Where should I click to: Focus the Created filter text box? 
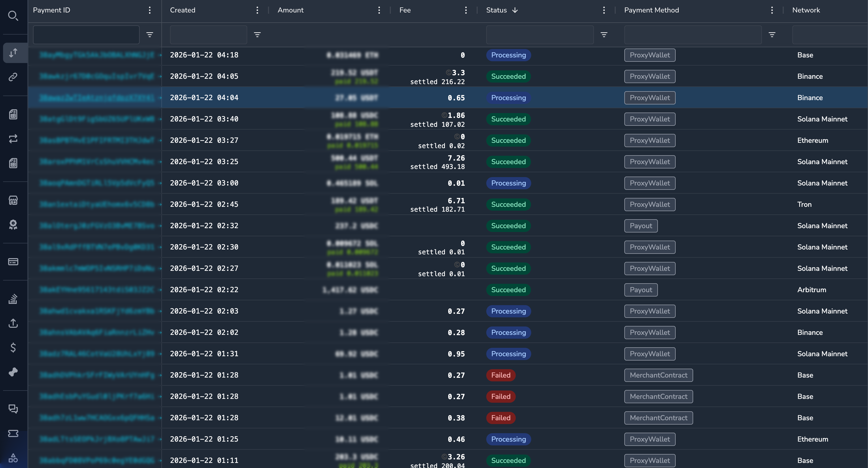(x=208, y=34)
